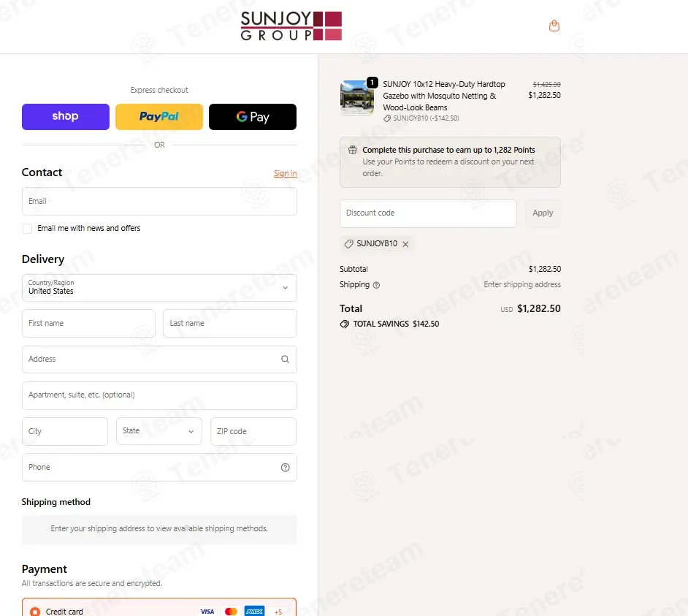Click the gazebo product thumbnail
The image size is (688, 616).
point(357,97)
